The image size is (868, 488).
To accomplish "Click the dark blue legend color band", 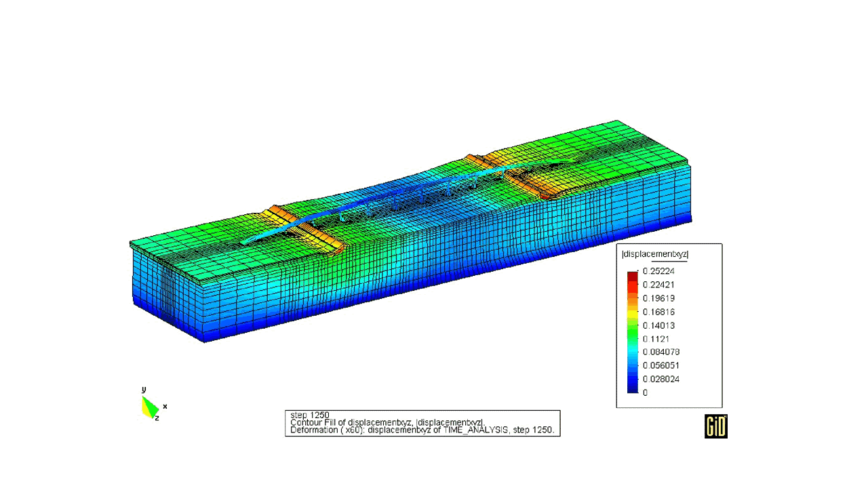I will point(633,388).
